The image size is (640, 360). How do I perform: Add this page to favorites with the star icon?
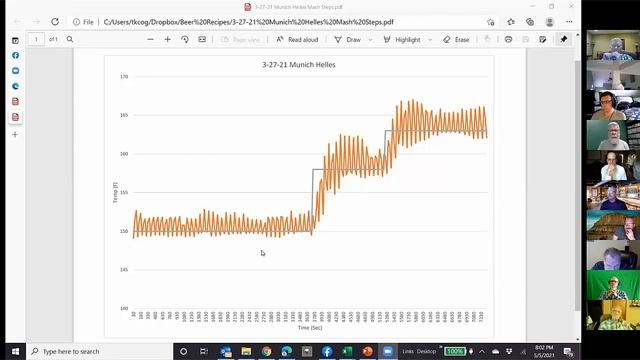point(491,22)
